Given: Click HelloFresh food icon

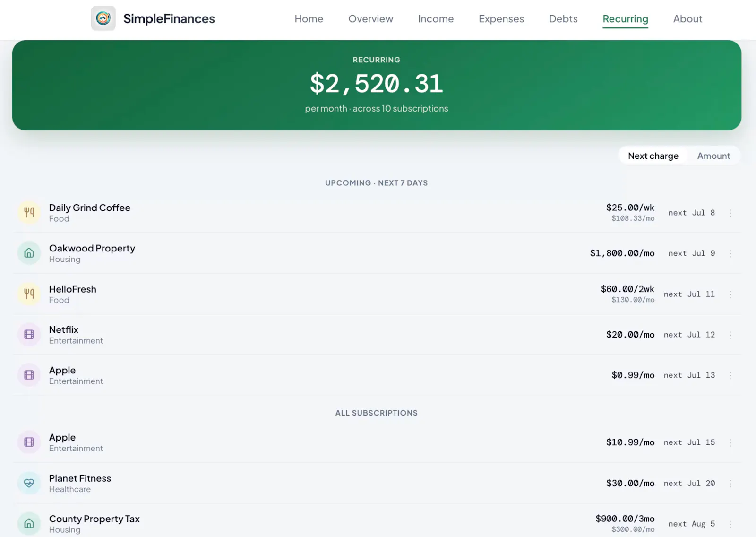Looking at the screenshot, I should coord(29,294).
